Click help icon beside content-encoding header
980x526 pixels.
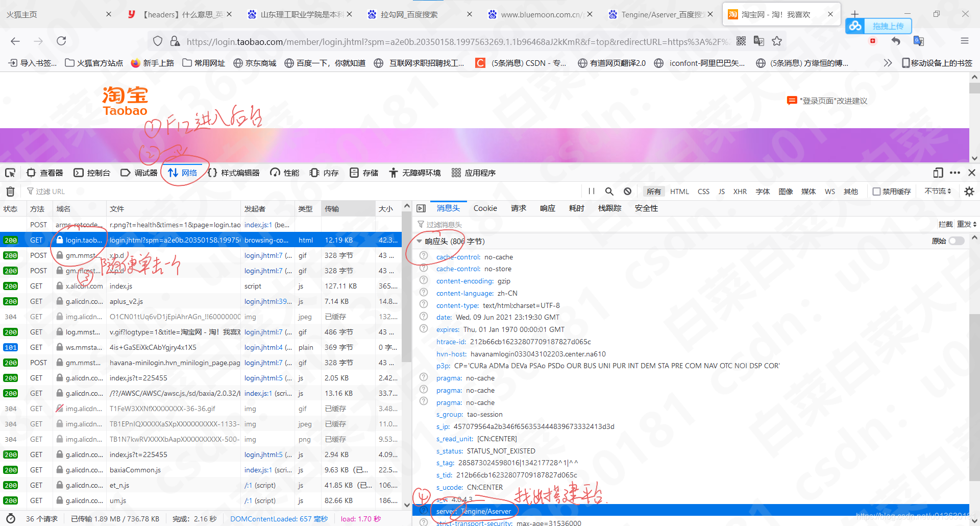[424, 281]
